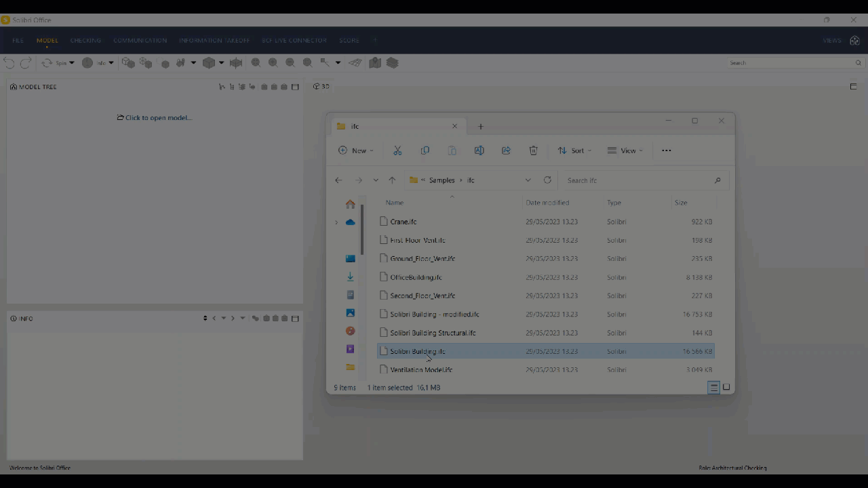Select the OfficeBuilding.ifc file

click(x=545, y=277)
